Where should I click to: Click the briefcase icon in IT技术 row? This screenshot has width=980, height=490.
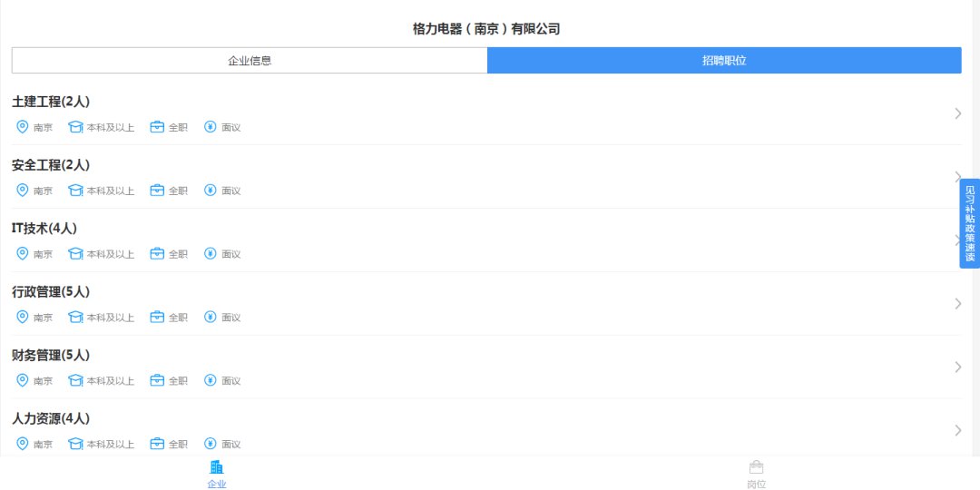click(157, 253)
